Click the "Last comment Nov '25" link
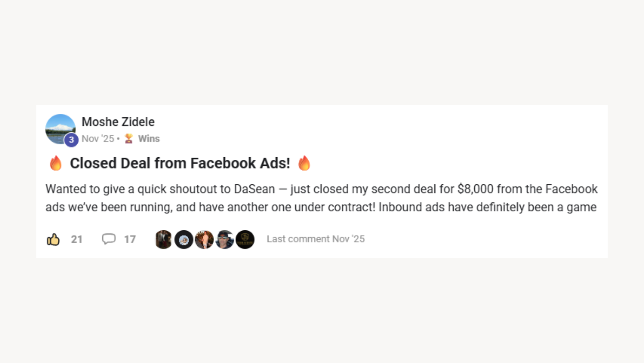 pyautogui.click(x=316, y=239)
